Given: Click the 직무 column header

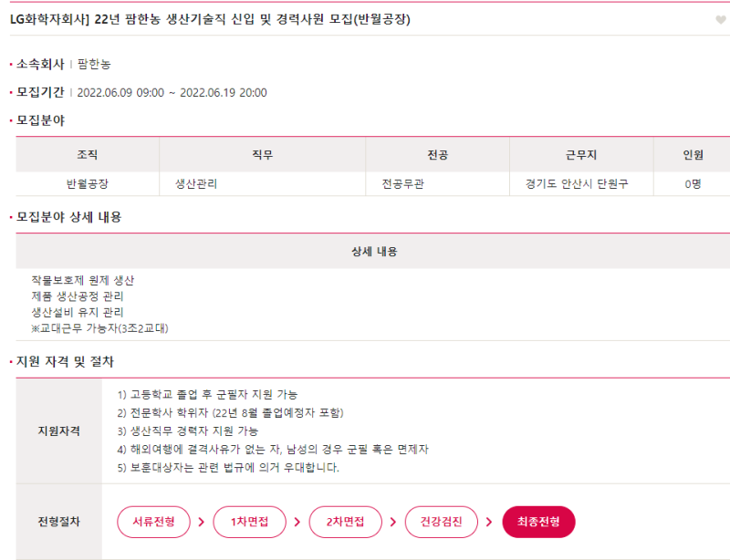Looking at the screenshot, I should (262, 154).
